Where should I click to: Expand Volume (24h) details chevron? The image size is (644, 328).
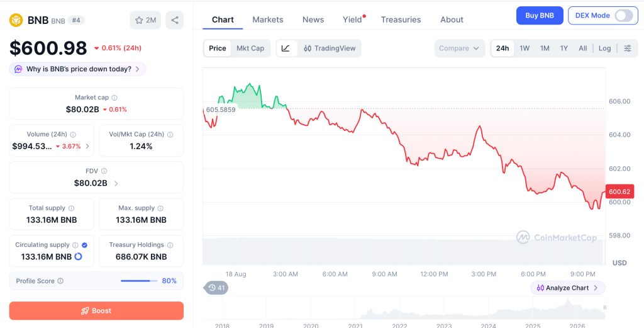pos(87,146)
